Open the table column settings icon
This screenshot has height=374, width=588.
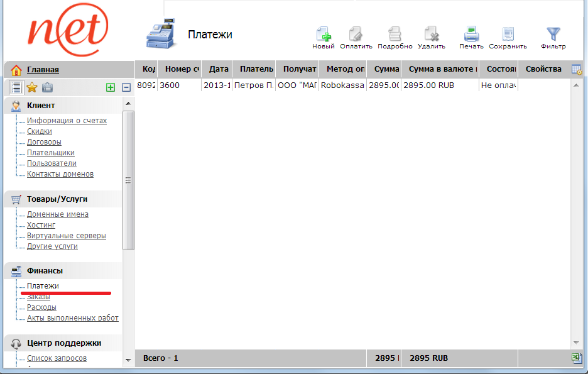tap(576, 69)
